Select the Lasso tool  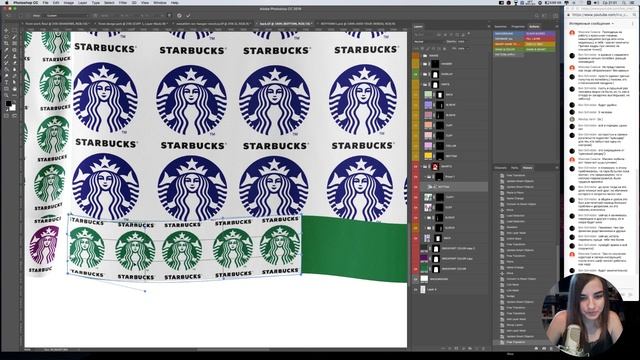[6, 37]
